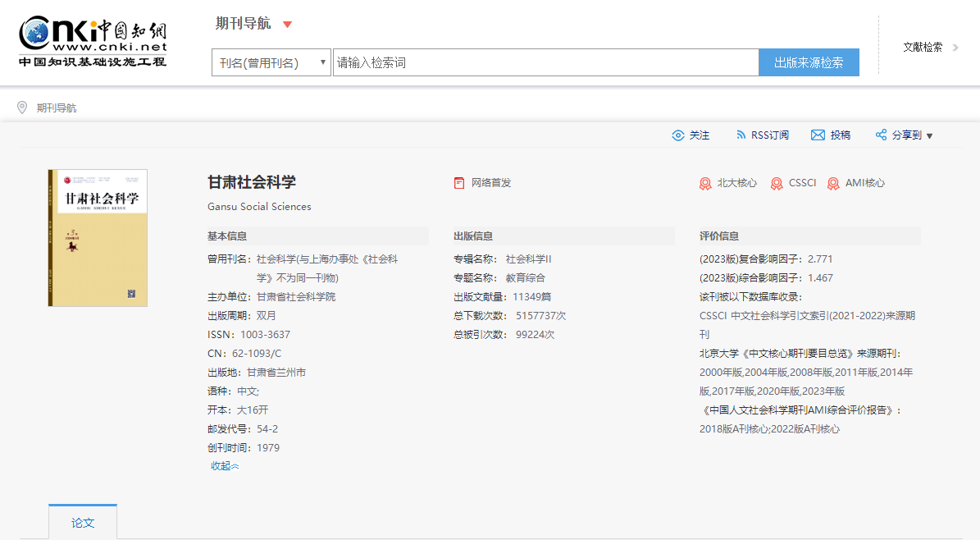Click the envelope icon for 投稿

[x=818, y=135]
